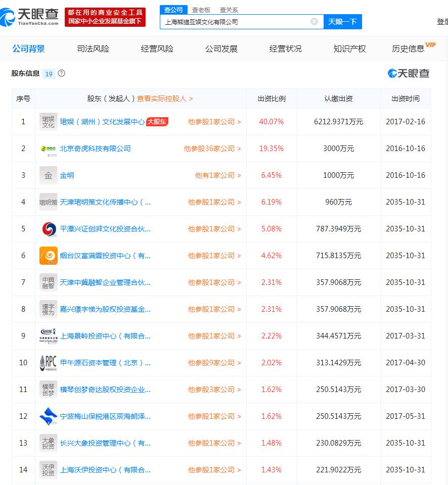The height and width of the screenshot is (485, 448).
Task: Click the 上海景岭投资中心 logo
Action: tap(49, 336)
